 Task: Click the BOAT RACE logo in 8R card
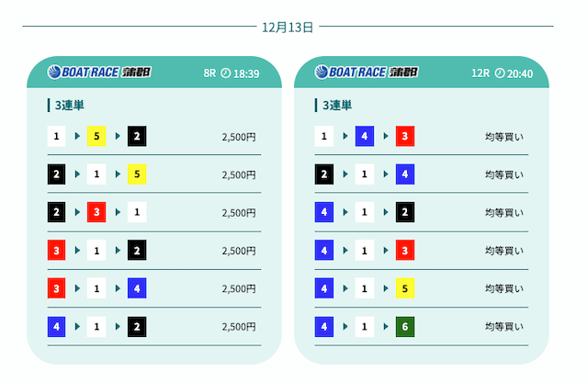[99, 73]
